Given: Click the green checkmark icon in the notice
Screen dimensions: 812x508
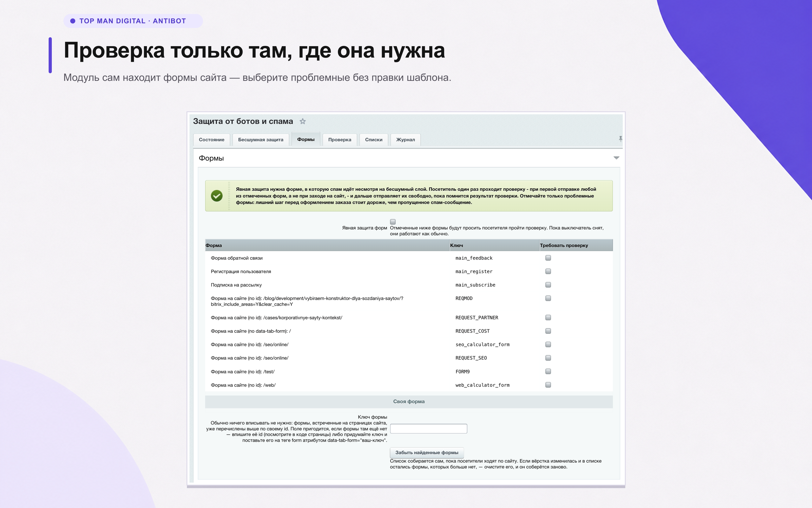Looking at the screenshot, I should [x=217, y=196].
